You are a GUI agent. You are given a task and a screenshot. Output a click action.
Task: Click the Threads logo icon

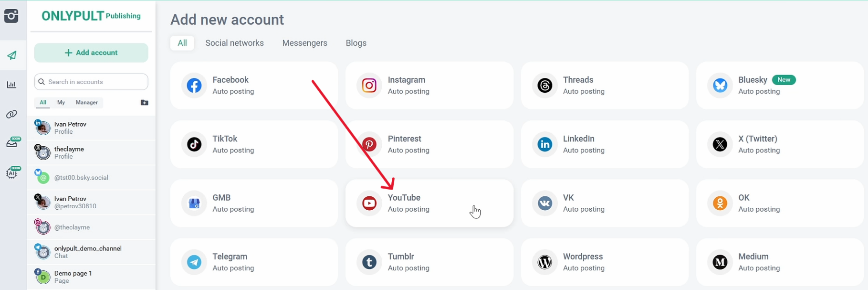pos(544,86)
